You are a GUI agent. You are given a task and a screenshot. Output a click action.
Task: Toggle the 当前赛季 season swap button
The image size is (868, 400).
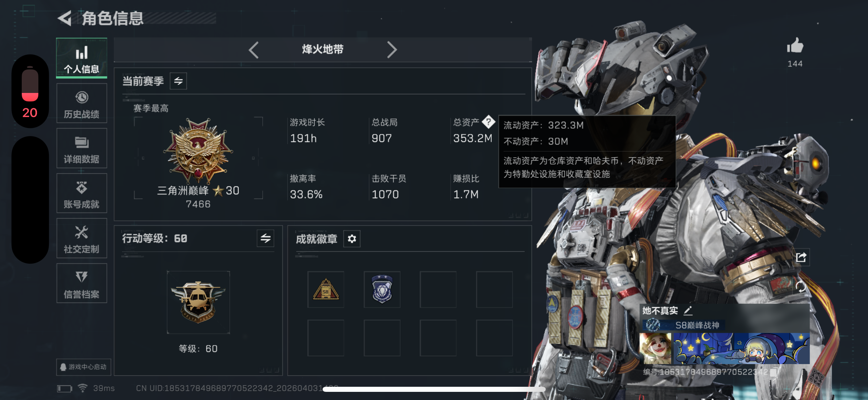coord(178,81)
